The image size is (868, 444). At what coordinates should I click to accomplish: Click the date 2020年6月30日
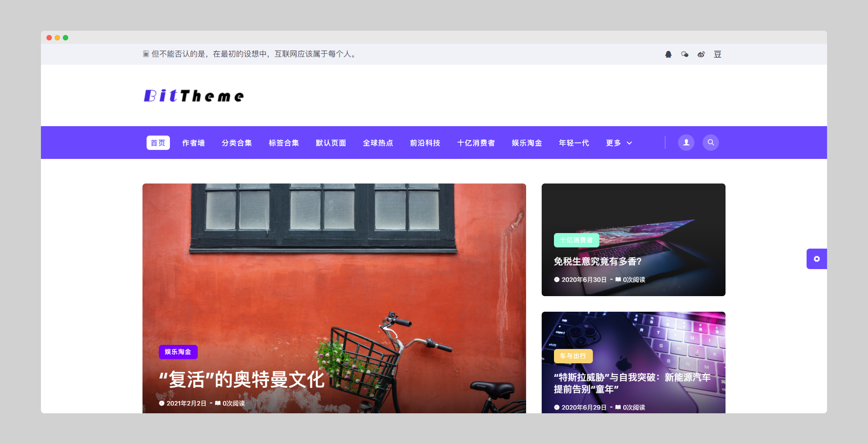click(x=584, y=280)
